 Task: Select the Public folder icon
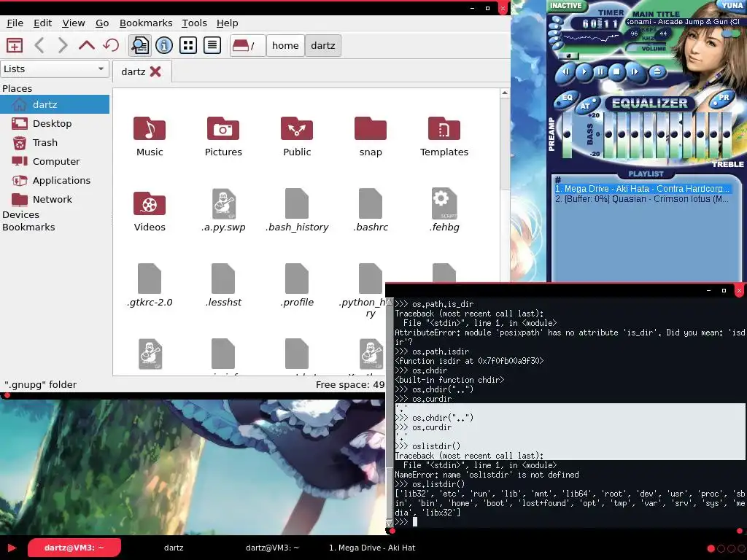point(297,128)
